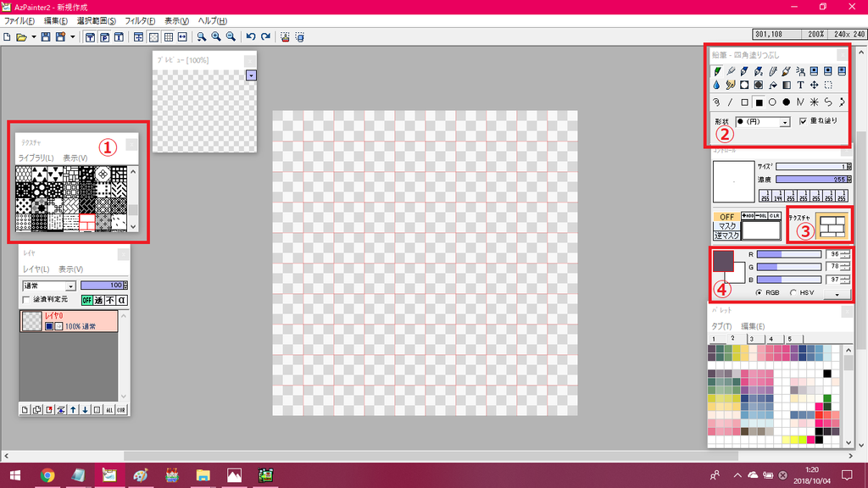Click the duplicate layer icon in layer panel
The image size is (868, 488).
click(x=37, y=410)
